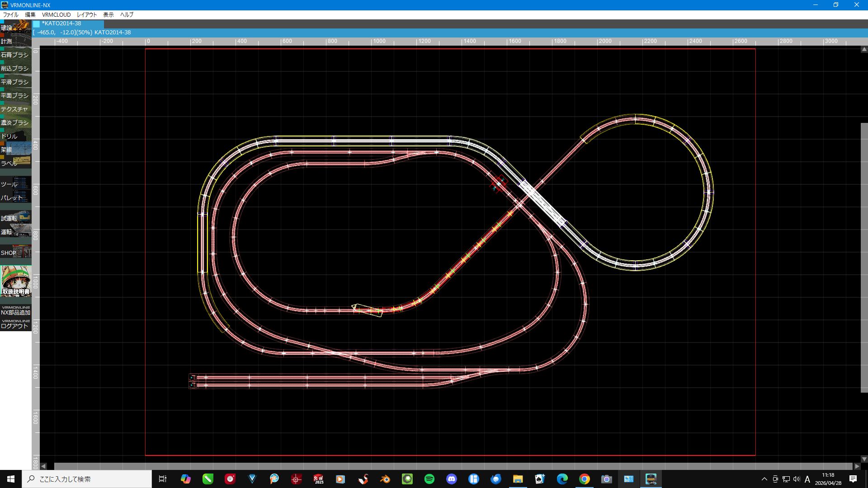Open the ヘルプ menu
Image resolution: width=868 pixels, height=488 pixels.
coord(126,14)
